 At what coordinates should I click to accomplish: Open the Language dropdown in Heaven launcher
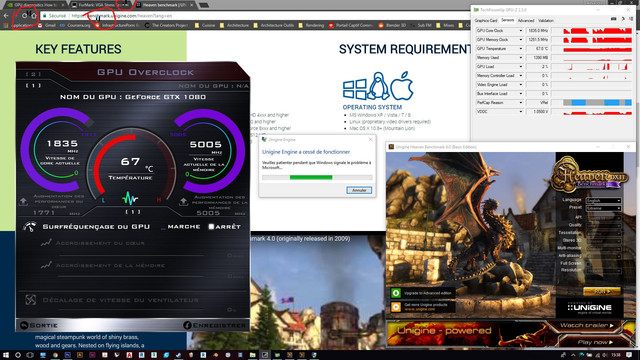(603, 200)
